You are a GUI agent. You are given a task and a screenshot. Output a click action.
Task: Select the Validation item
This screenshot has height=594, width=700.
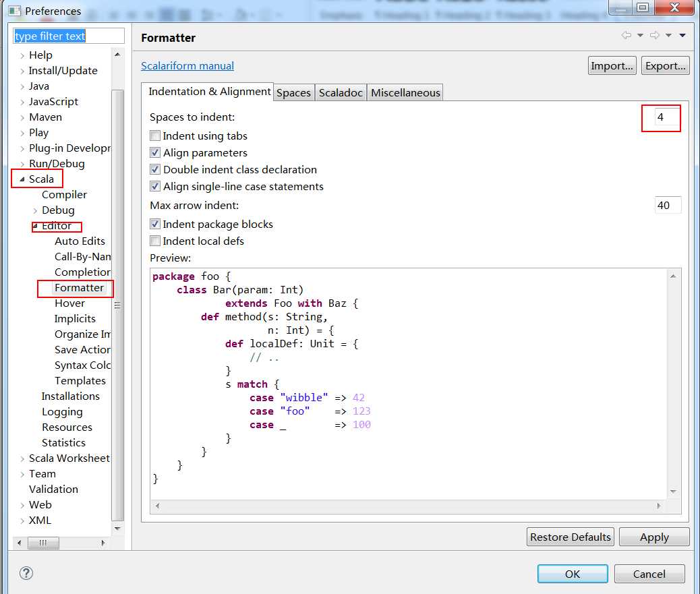click(53, 489)
